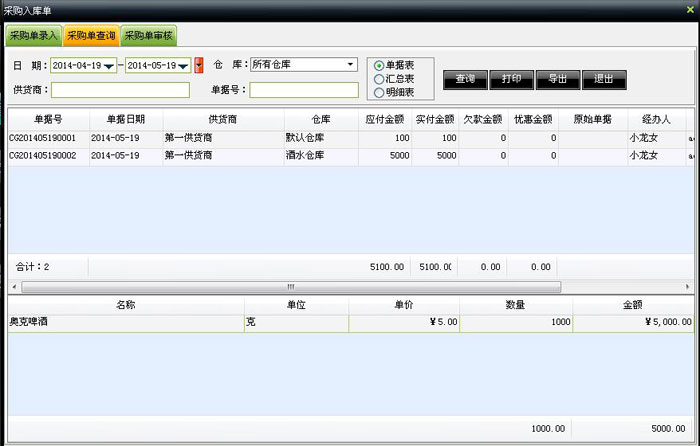Select the 汇总表 radio option
The width and height of the screenshot is (700, 446).
[x=379, y=79]
